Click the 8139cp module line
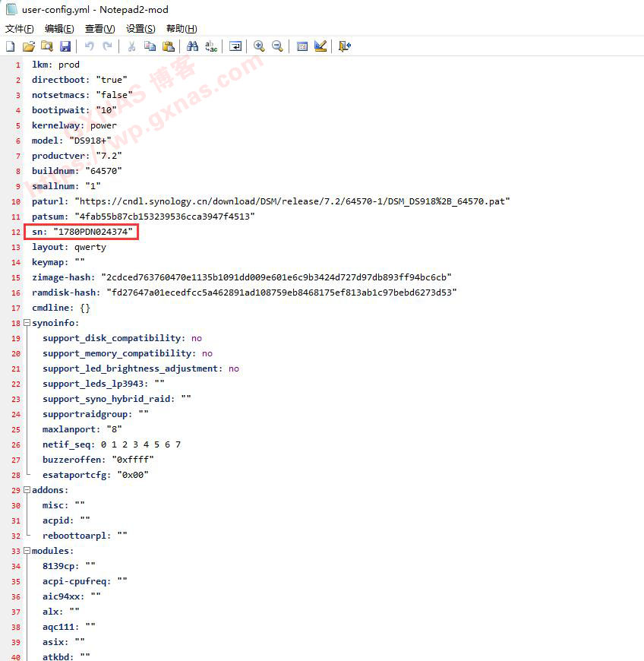 [69, 566]
